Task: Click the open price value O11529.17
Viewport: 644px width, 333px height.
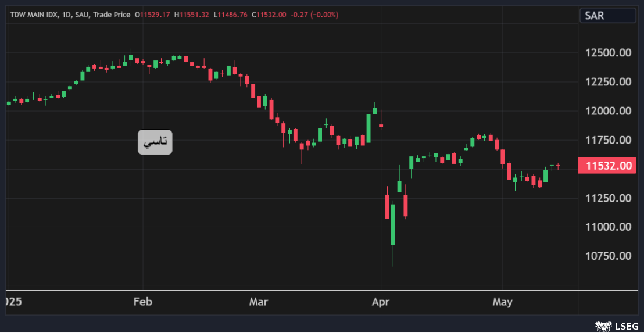Action: pyautogui.click(x=152, y=15)
